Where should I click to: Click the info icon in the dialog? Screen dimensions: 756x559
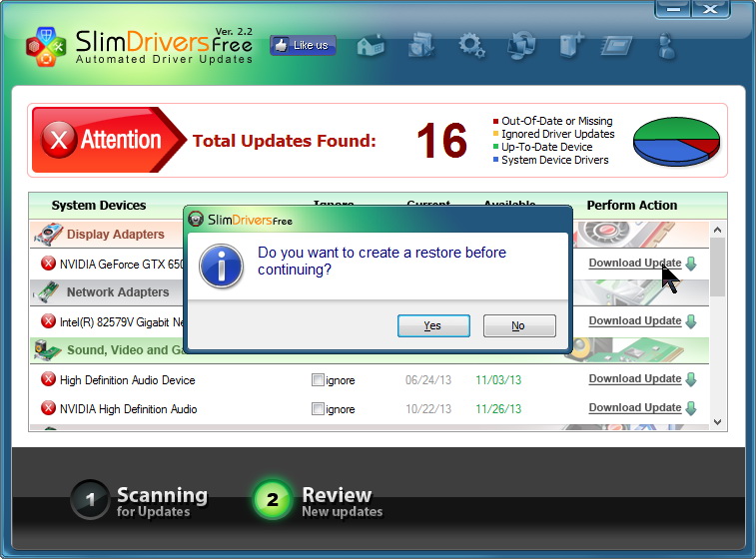click(x=222, y=267)
